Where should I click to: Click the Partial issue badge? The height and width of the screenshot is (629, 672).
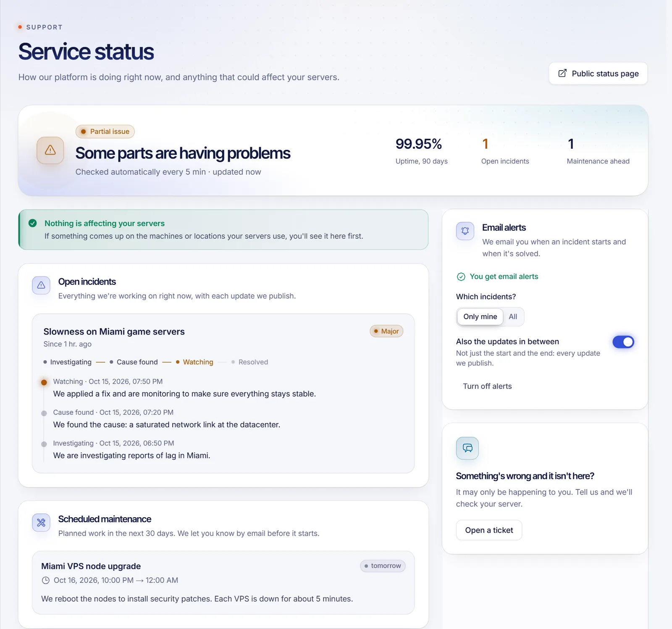pos(105,132)
